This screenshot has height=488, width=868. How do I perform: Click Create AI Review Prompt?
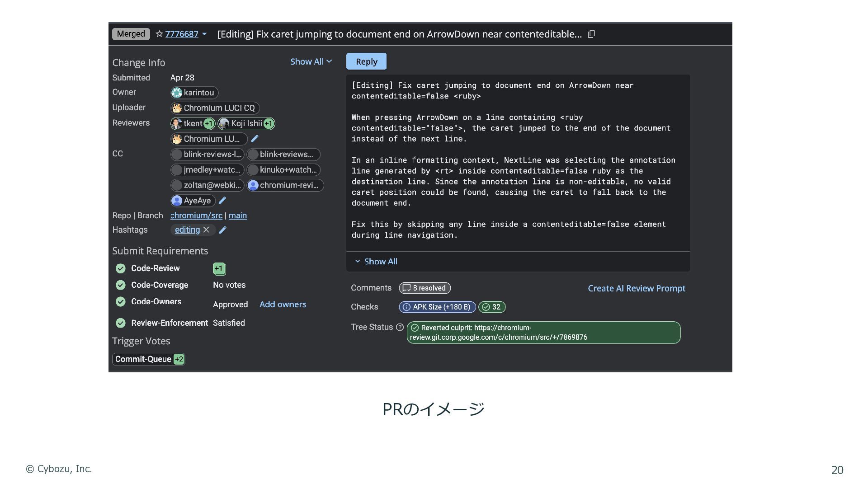click(x=637, y=288)
